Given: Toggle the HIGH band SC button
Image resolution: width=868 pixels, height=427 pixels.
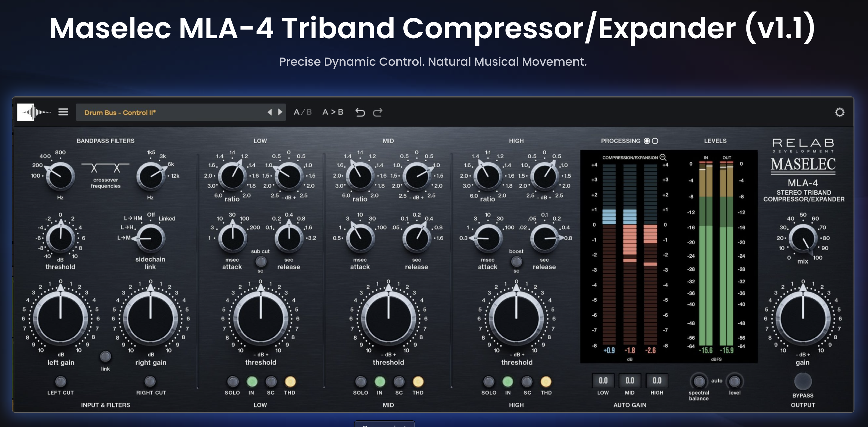Looking at the screenshot, I should [x=527, y=382].
